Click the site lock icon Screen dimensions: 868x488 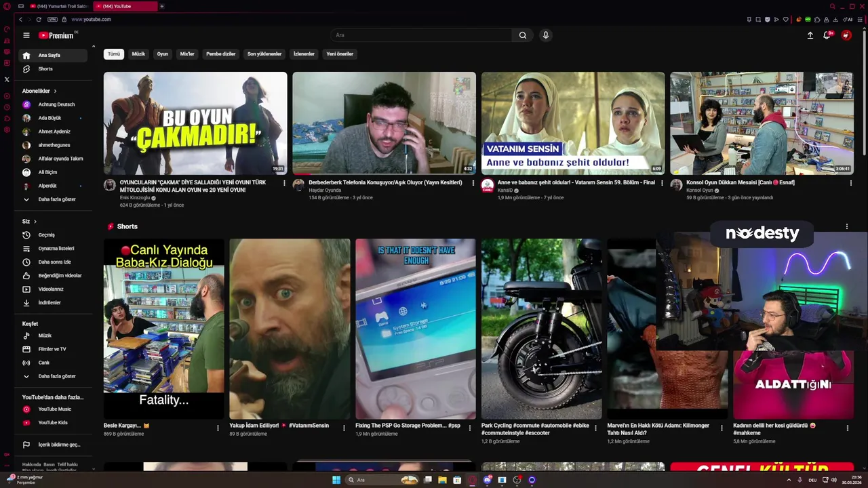point(64,20)
